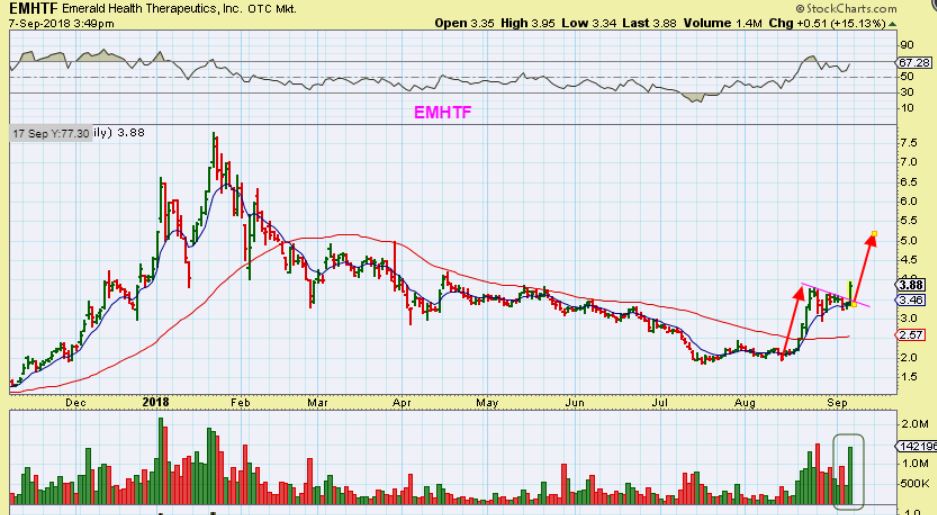Click the 7.0 price axis label
Screen dimensions: 937x515
[x=908, y=162]
